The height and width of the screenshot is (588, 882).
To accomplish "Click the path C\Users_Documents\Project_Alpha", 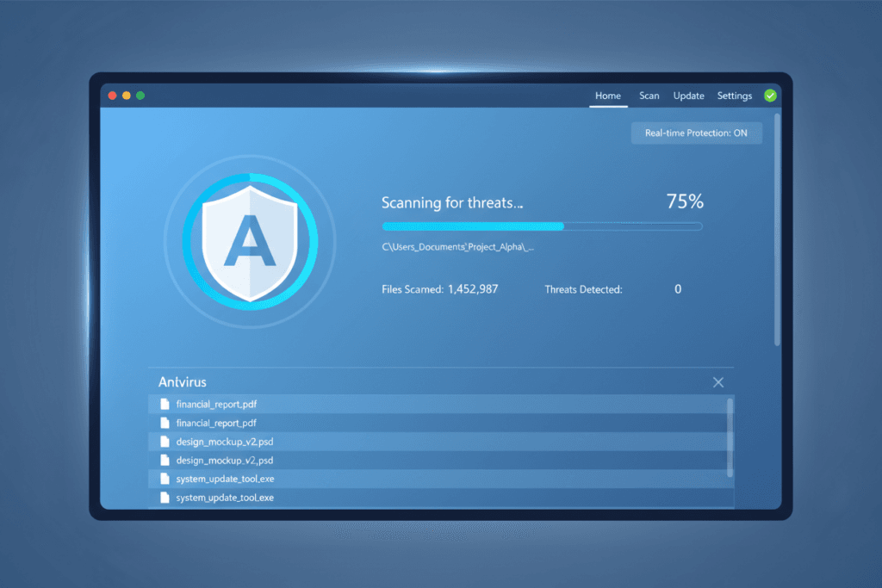I will pos(458,247).
